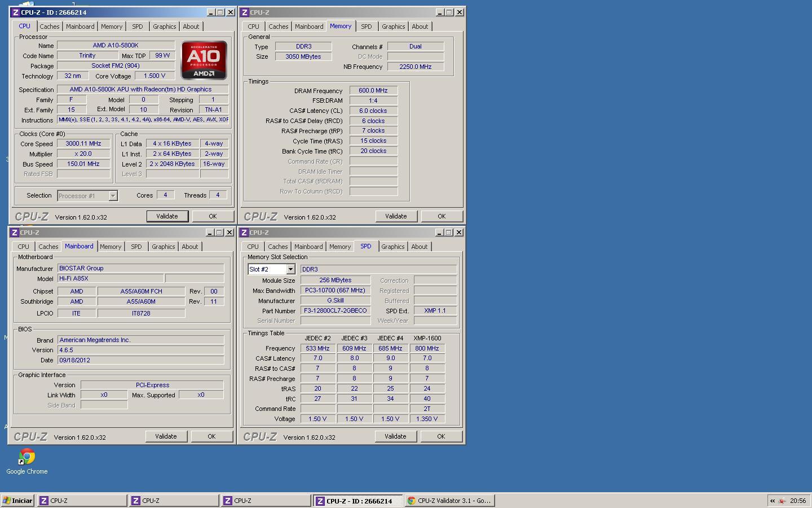Select About tab in Mainboard window

click(x=190, y=247)
